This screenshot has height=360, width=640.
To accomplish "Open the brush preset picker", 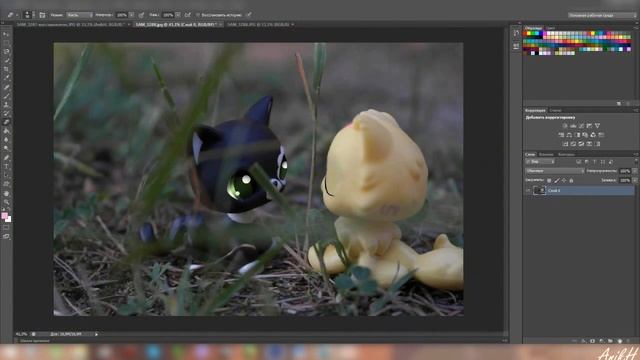I will click(x=29, y=15).
